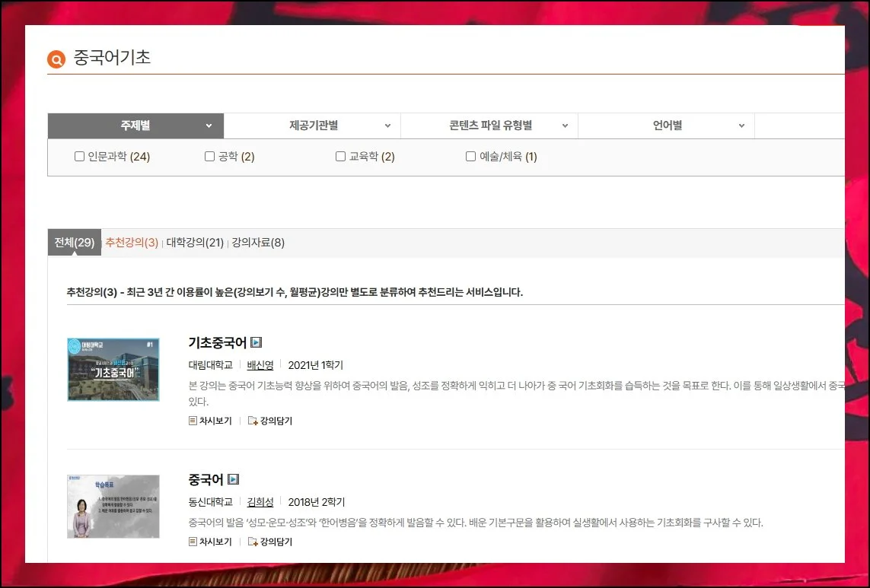870x588 pixels.
Task: Click 차시보기 list icon under 기초중국어
Action: point(193,421)
